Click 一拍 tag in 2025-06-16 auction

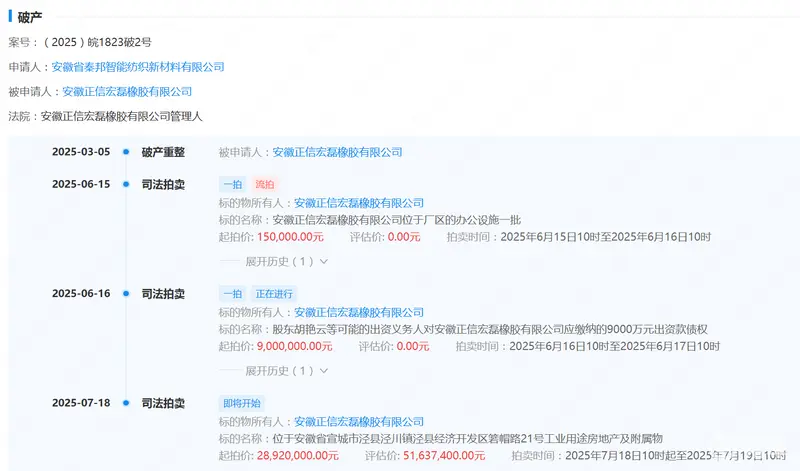click(233, 294)
